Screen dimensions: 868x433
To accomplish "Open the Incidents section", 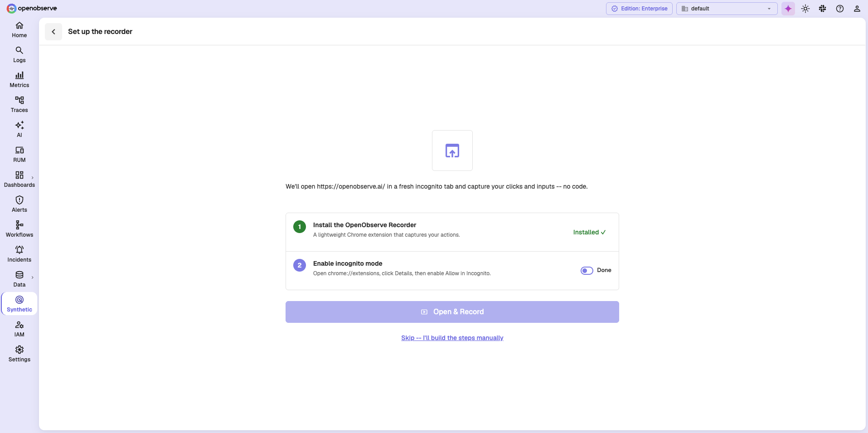I will coord(19,254).
